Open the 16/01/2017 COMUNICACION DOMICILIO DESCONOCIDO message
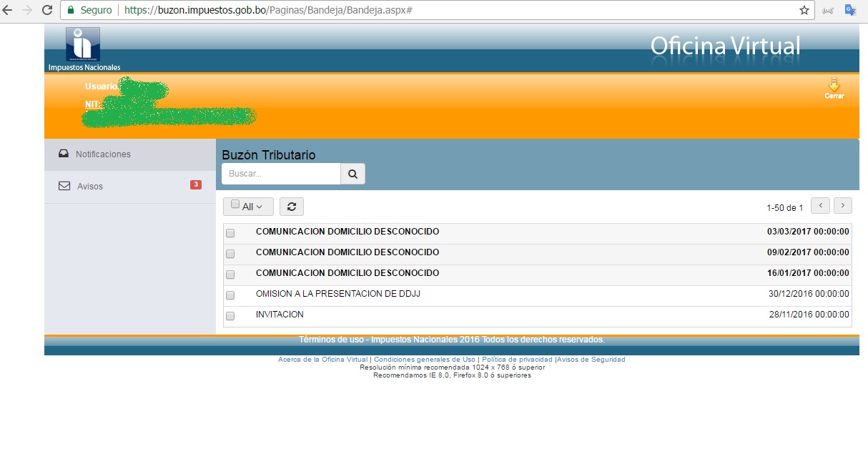This screenshot has width=868, height=449. pyautogui.click(x=347, y=273)
